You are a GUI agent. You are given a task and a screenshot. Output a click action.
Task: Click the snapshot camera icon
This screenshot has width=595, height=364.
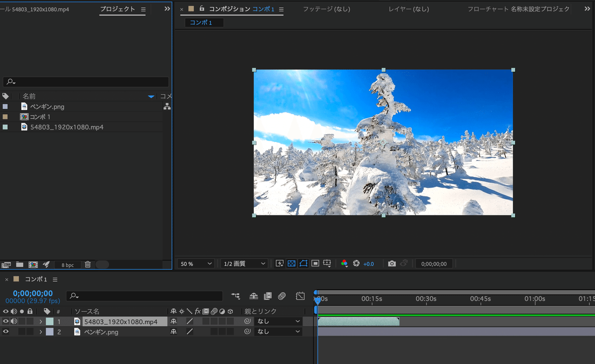[x=392, y=264]
